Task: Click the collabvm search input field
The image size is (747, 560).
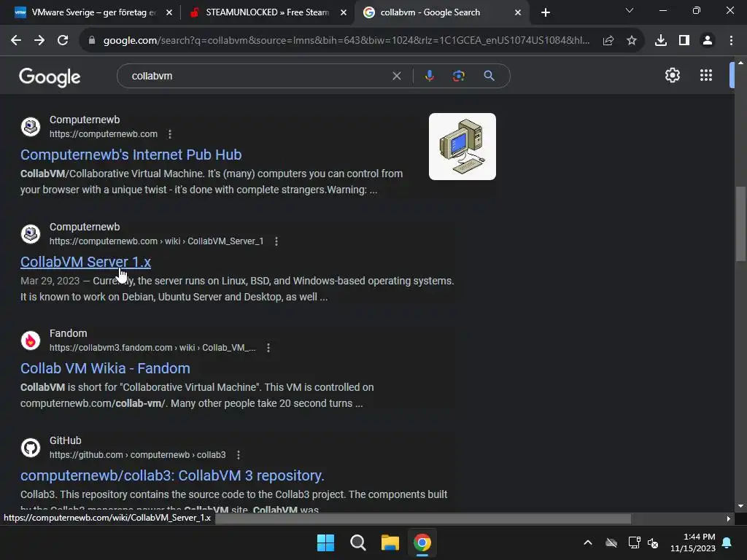Action: [258, 76]
